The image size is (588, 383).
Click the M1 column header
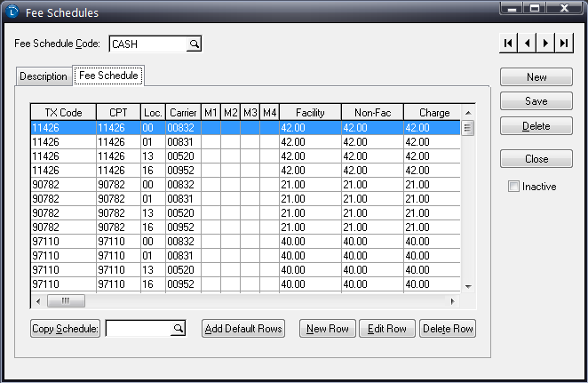click(x=211, y=113)
